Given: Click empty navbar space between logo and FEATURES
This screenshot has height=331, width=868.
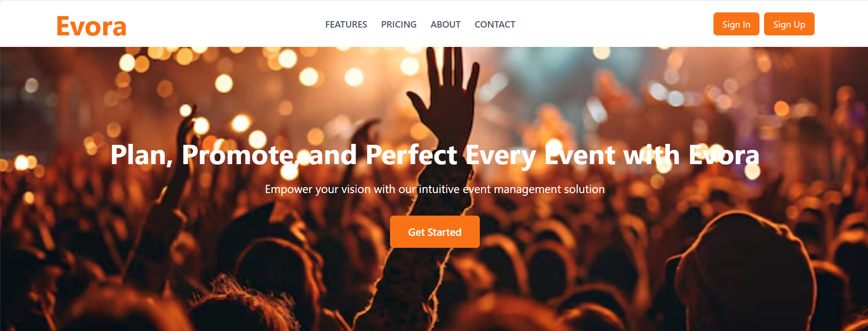Looking at the screenshot, I should coord(225,24).
